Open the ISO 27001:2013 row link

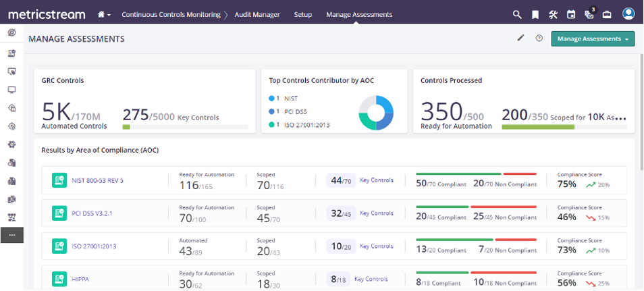(x=94, y=246)
